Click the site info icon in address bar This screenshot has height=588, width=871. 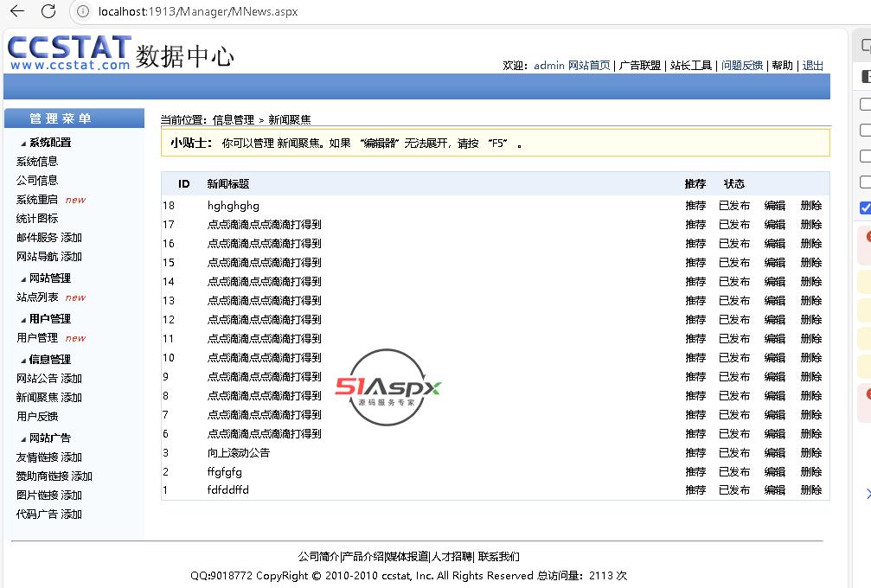[83, 11]
